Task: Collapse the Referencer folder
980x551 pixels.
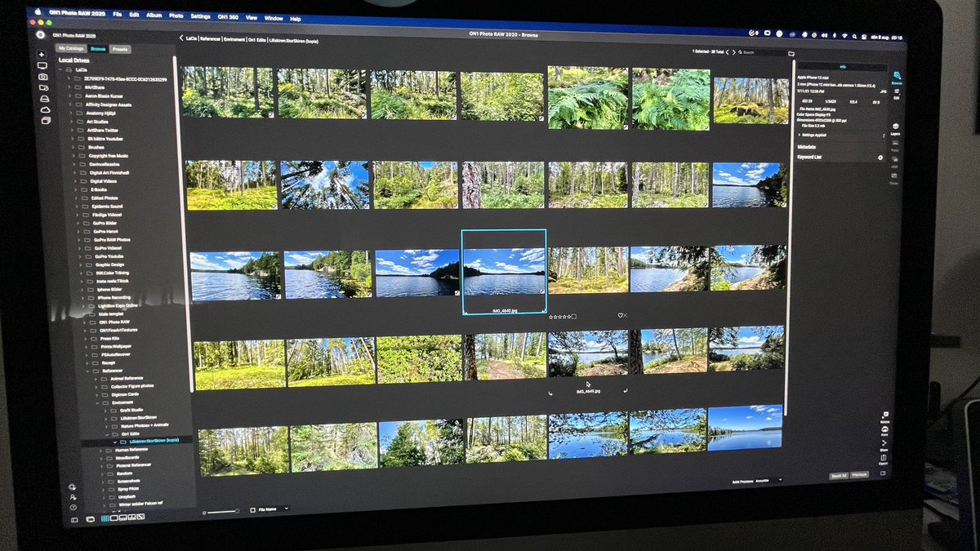Action: pyautogui.click(x=88, y=370)
